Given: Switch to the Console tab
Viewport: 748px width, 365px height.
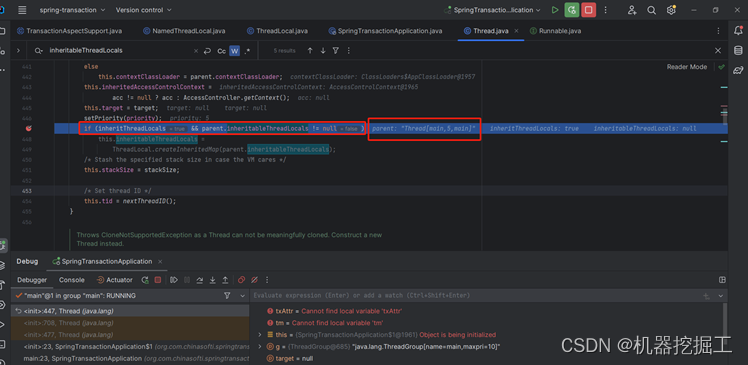Looking at the screenshot, I should (x=72, y=280).
